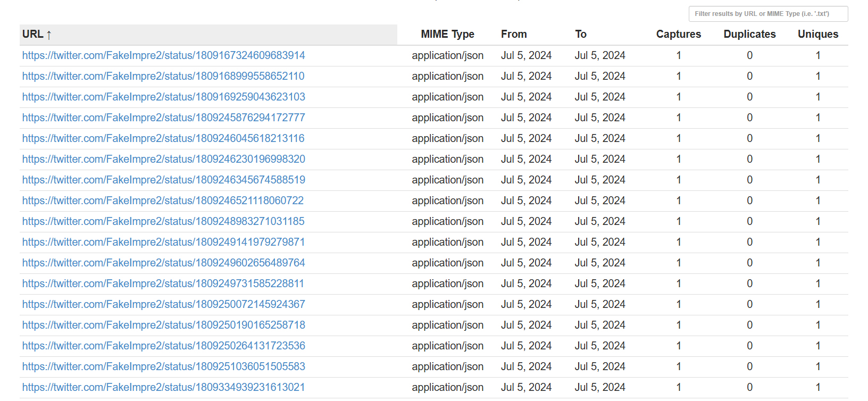
Task: Open the status link ending in 1809249602656489764
Action: pyautogui.click(x=164, y=263)
